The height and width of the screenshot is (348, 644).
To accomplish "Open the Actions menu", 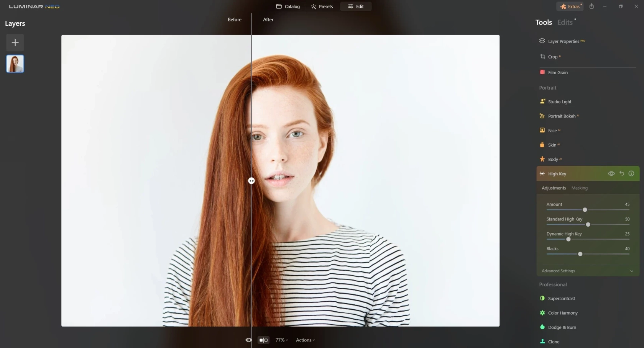I will point(305,340).
